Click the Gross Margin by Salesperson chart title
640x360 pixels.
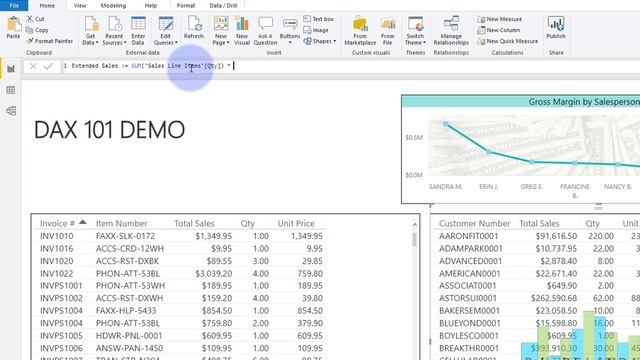[584, 102]
